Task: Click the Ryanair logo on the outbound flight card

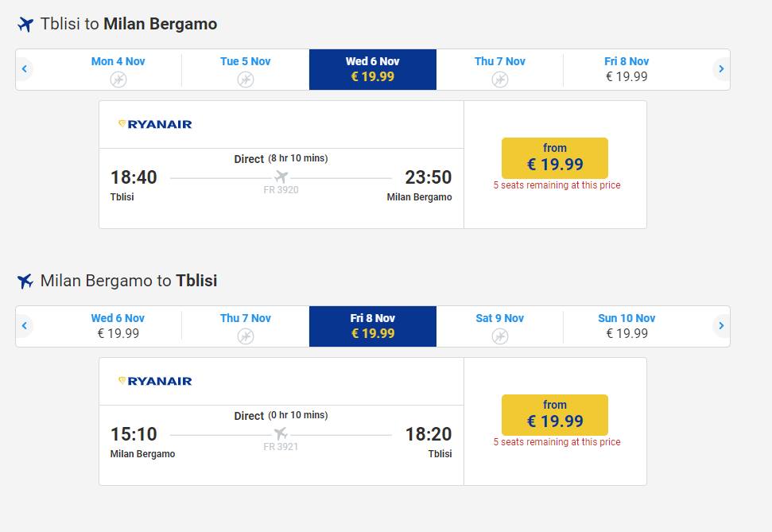Action: (x=155, y=124)
